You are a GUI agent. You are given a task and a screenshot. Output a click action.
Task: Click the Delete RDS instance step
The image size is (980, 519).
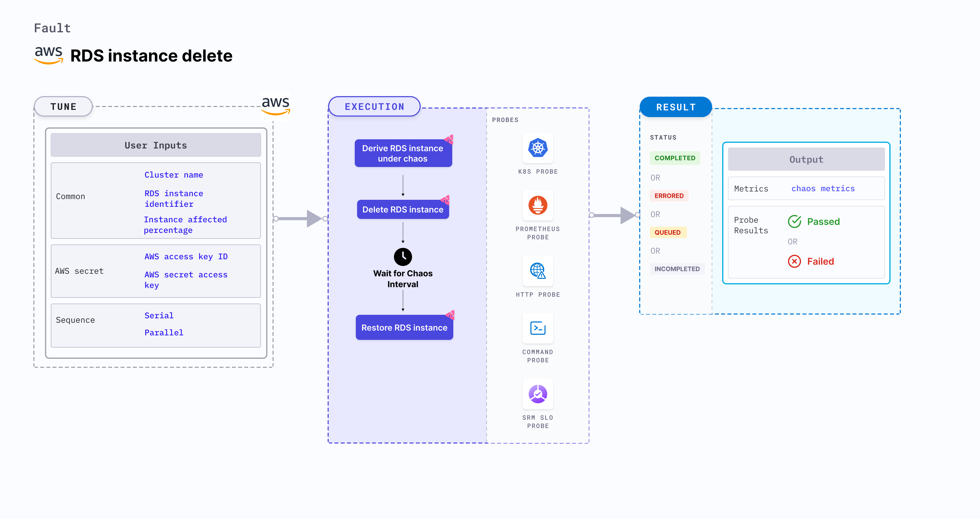(x=403, y=210)
